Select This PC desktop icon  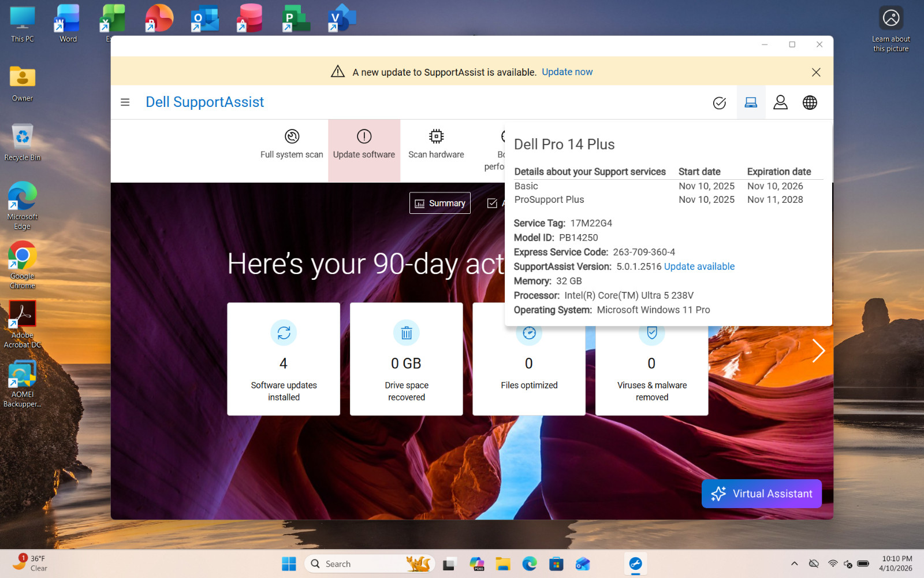click(23, 24)
